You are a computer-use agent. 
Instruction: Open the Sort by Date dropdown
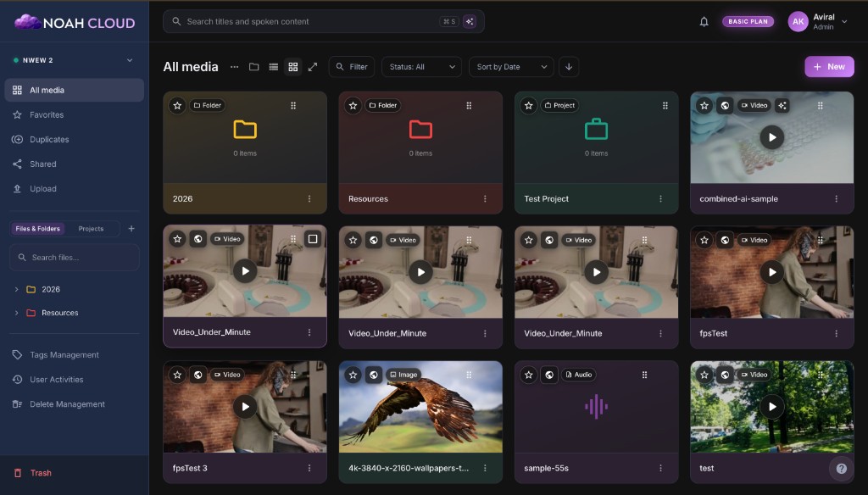click(x=511, y=67)
